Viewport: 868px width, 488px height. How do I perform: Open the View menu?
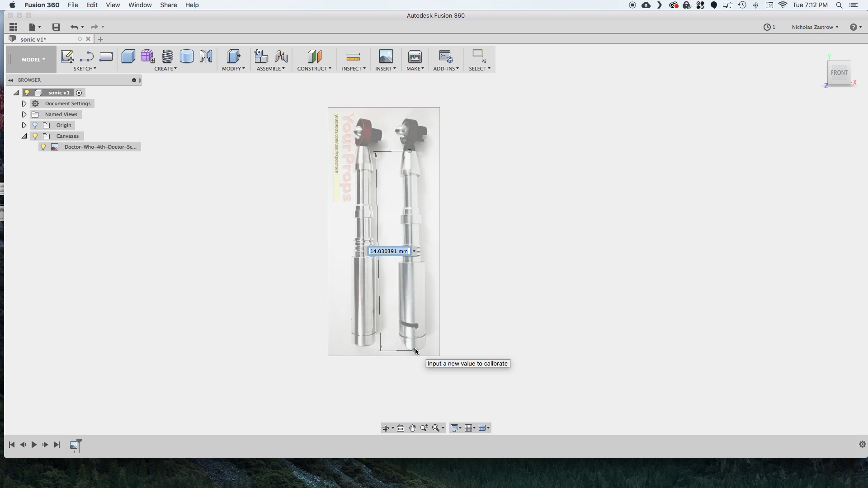pos(113,5)
